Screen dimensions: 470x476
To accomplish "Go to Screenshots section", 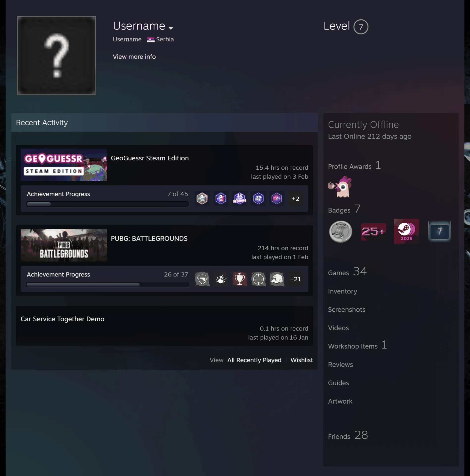I will [x=347, y=310].
